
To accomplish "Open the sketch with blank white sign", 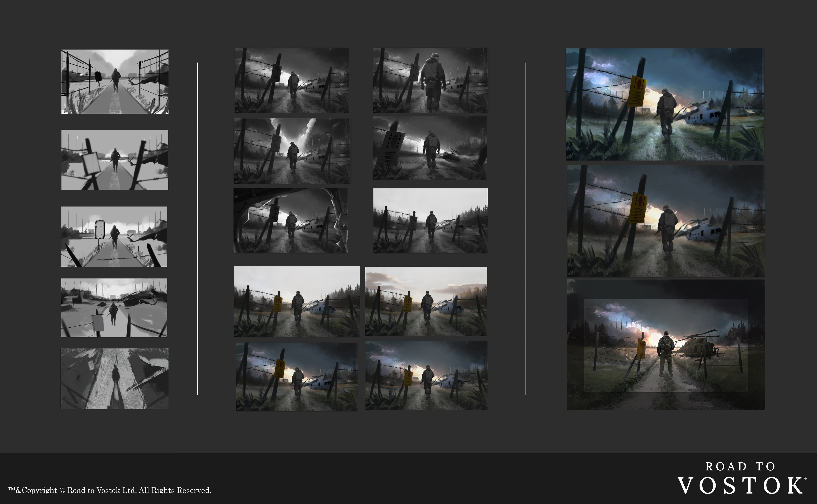I will pos(115,160).
